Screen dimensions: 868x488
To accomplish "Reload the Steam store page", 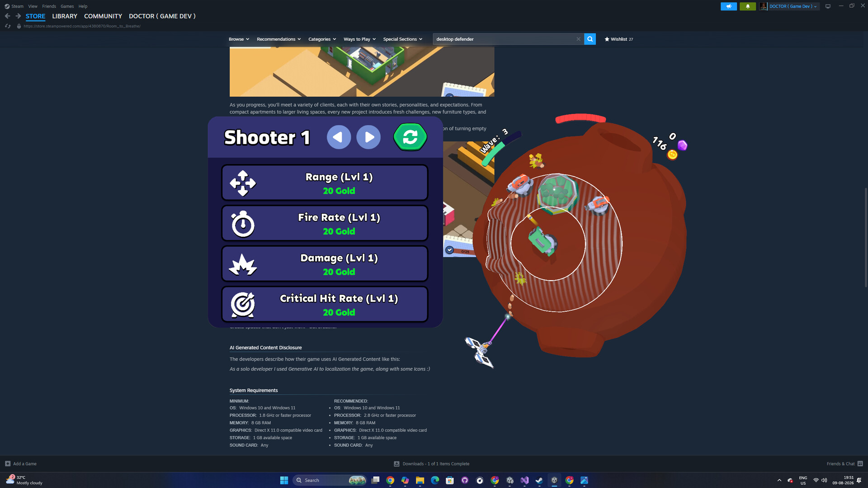I will [x=8, y=26].
